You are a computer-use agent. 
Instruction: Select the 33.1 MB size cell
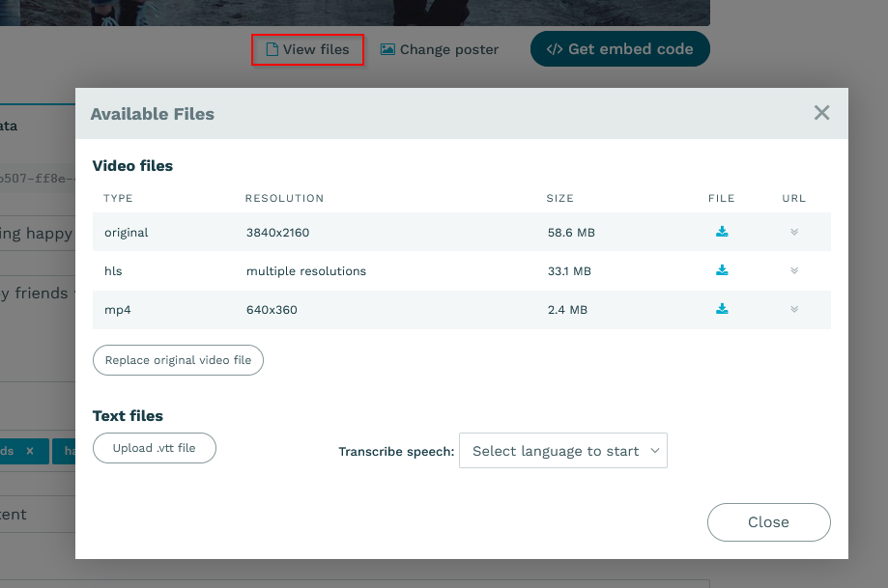569,271
